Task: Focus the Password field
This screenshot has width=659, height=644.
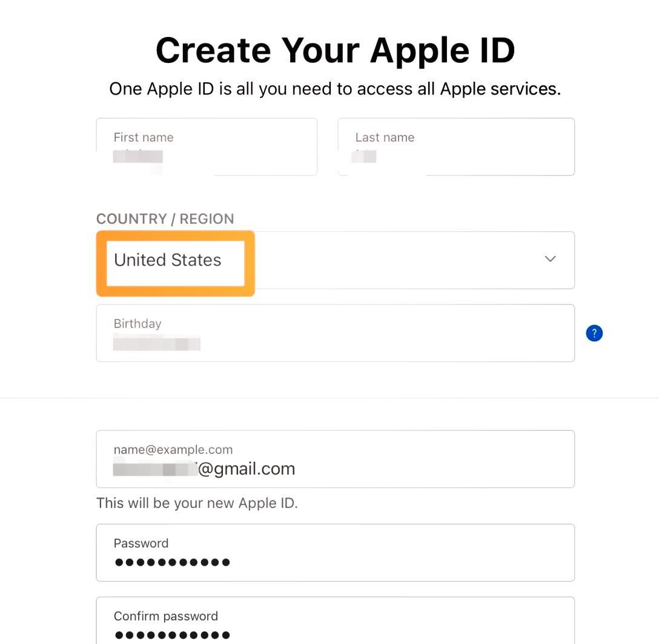Action: coord(336,553)
